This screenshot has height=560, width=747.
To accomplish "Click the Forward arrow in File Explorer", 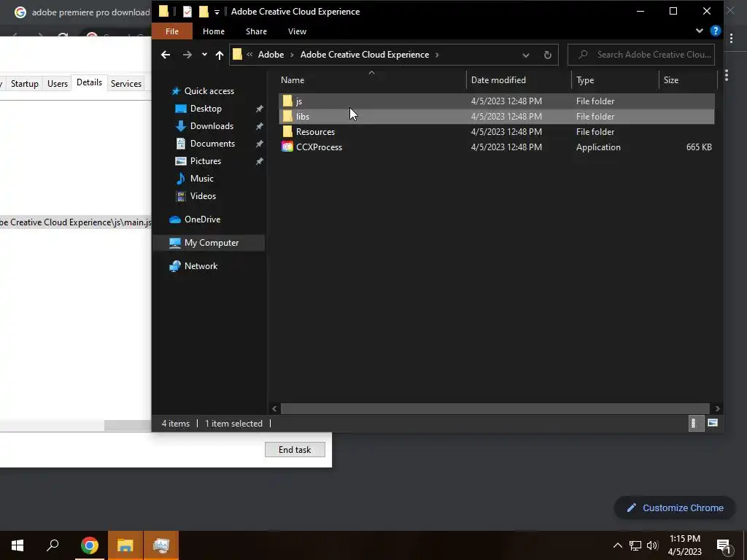I will (187, 55).
